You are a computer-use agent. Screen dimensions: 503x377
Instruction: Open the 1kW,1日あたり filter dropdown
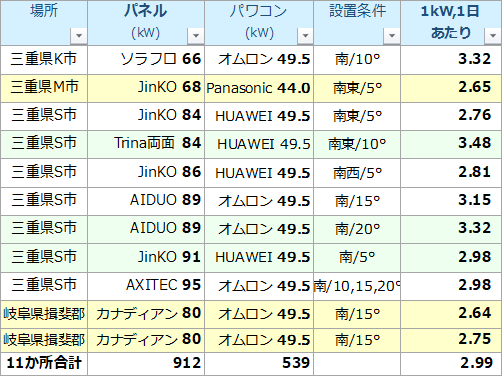[x=493, y=36]
